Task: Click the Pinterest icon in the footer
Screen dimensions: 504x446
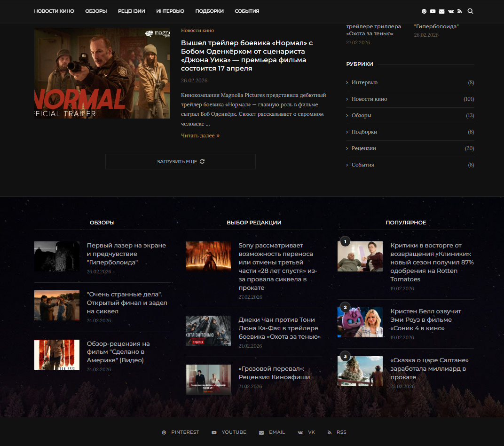Action: [164, 432]
